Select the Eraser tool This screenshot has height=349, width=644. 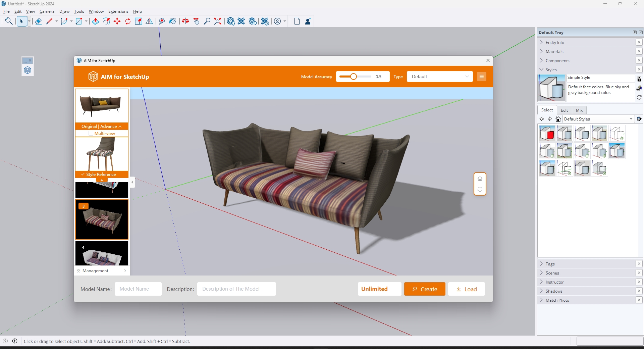coord(38,21)
